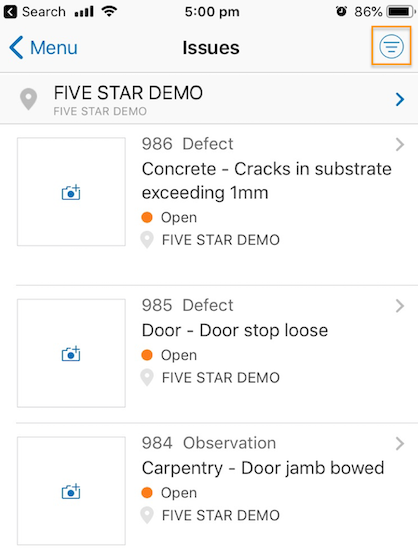Tap the orange Open status dot of issue 985
The image size is (418, 550).
click(147, 355)
